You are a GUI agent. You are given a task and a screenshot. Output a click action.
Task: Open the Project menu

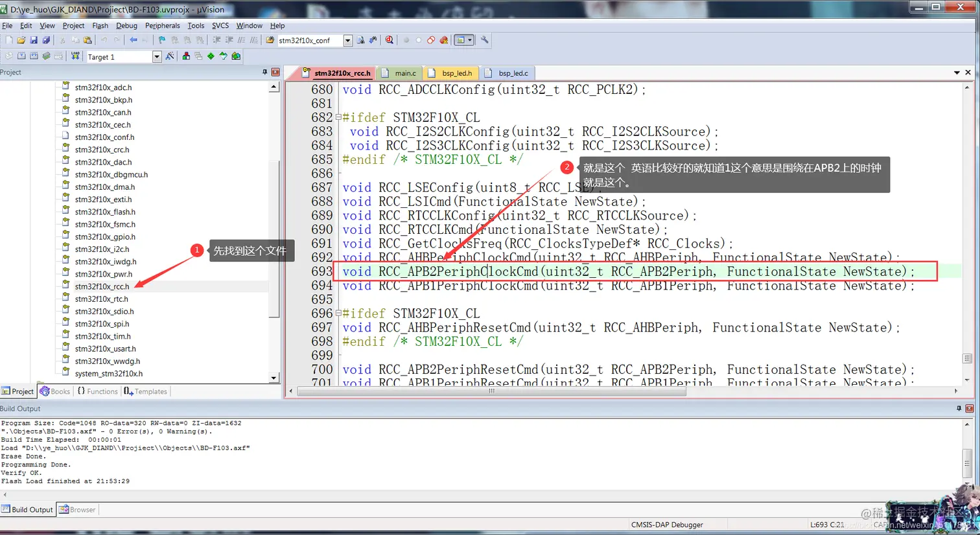tap(73, 26)
